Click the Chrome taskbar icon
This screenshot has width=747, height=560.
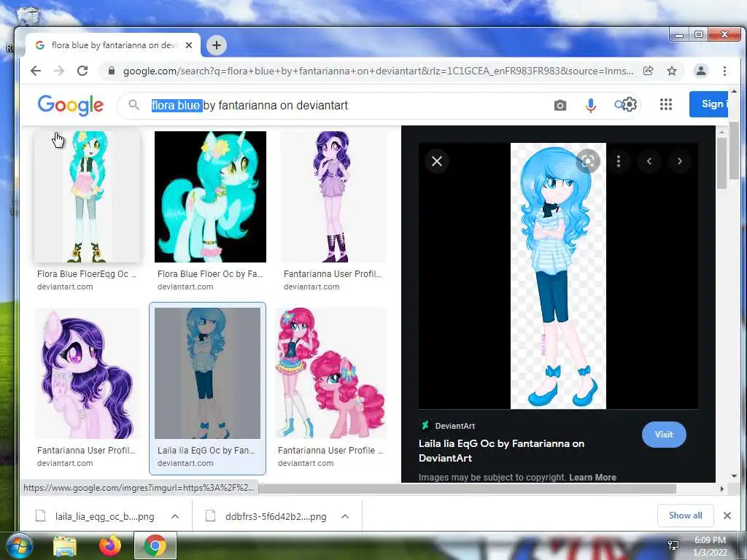[x=155, y=545]
